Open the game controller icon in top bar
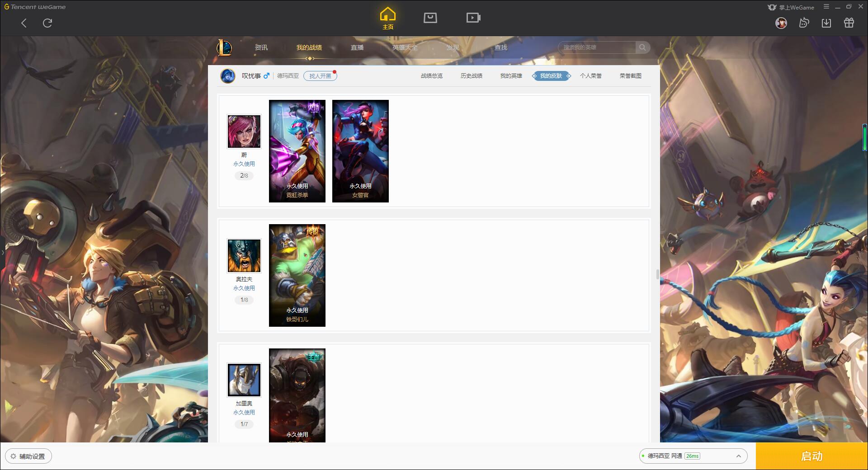 (x=804, y=23)
